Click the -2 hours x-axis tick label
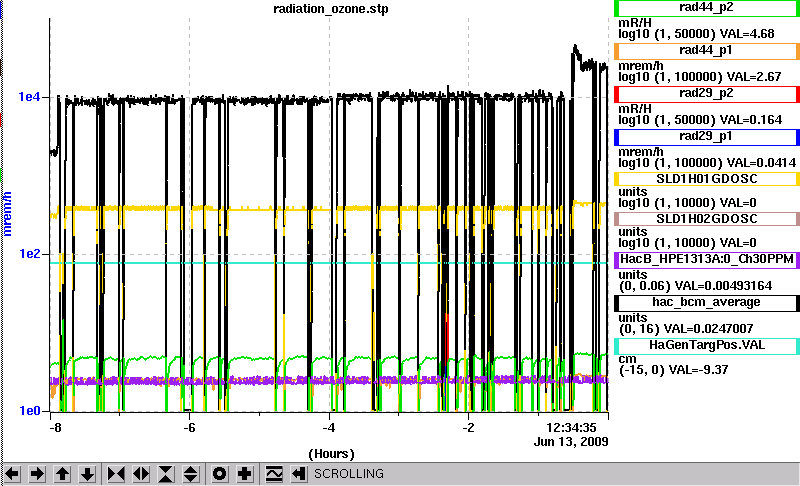Screen dimensions: 800x486 (468, 428)
